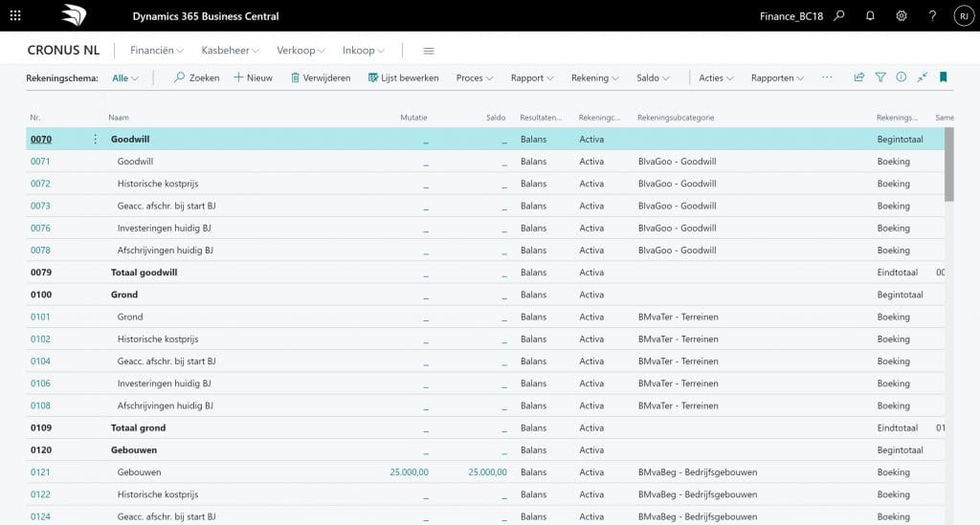980x525 pixels.
Task: Click the share page icon
Action: [859, 77]
